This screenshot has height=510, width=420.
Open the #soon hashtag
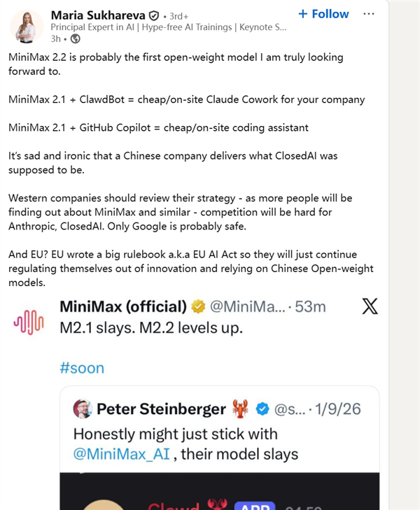tap(82, 368)
